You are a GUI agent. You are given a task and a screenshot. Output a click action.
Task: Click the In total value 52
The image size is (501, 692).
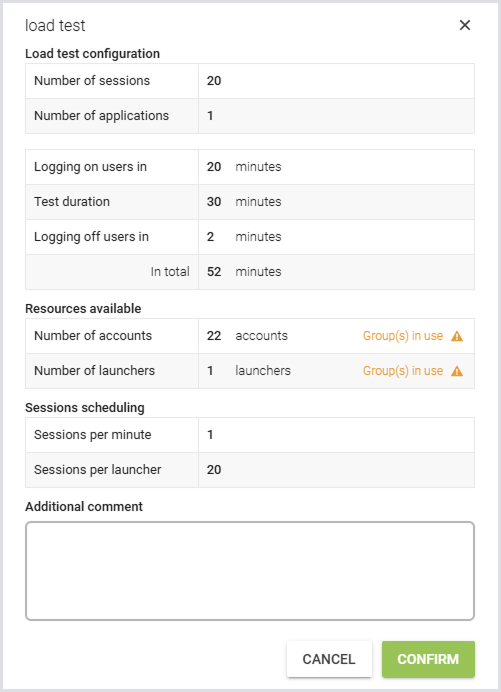point(214,271)
